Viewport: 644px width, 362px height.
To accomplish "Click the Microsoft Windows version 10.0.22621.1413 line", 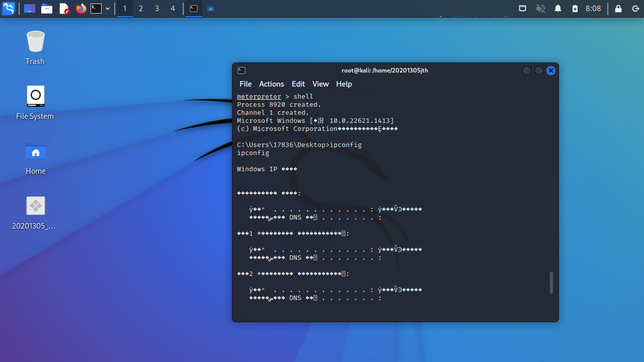I will tap(315, 121).
